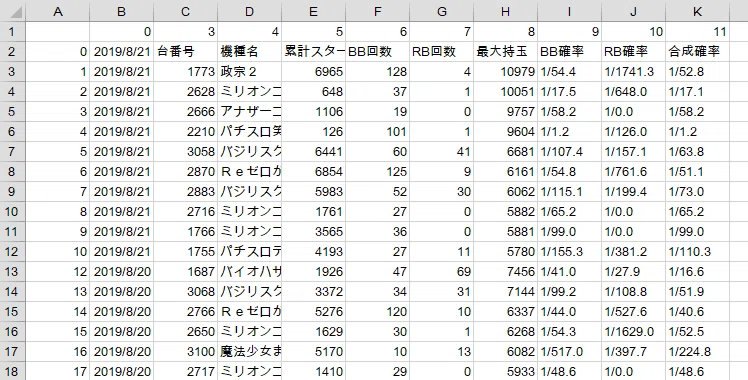This screenshot has width=748, height=380.
Task: Click the アナザー machine name cell
Action: pos(249,112)
